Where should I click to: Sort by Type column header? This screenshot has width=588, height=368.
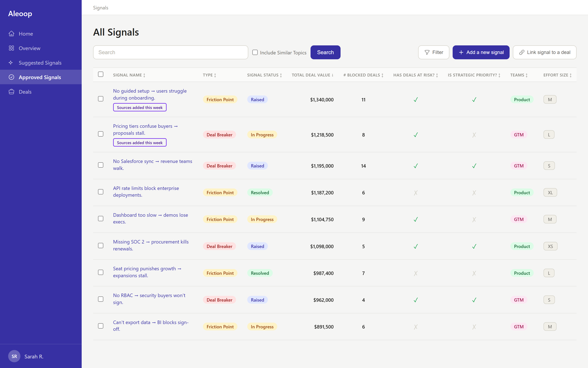tap(209, 75)
